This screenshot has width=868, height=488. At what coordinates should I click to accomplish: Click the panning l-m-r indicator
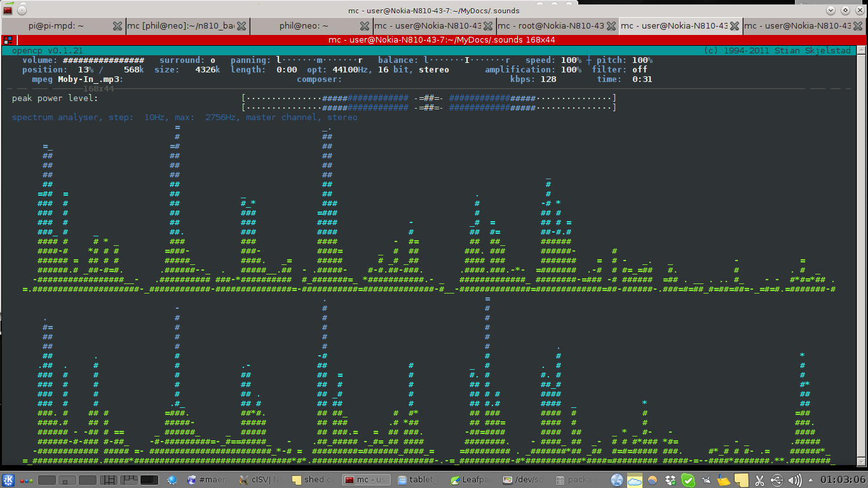click(x=319, y=60)
